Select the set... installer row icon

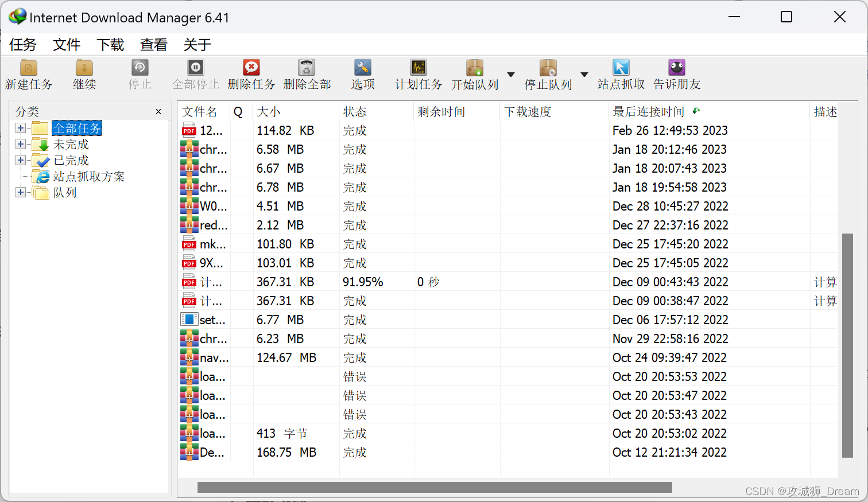pyautogui.click(x=189, y=320)
